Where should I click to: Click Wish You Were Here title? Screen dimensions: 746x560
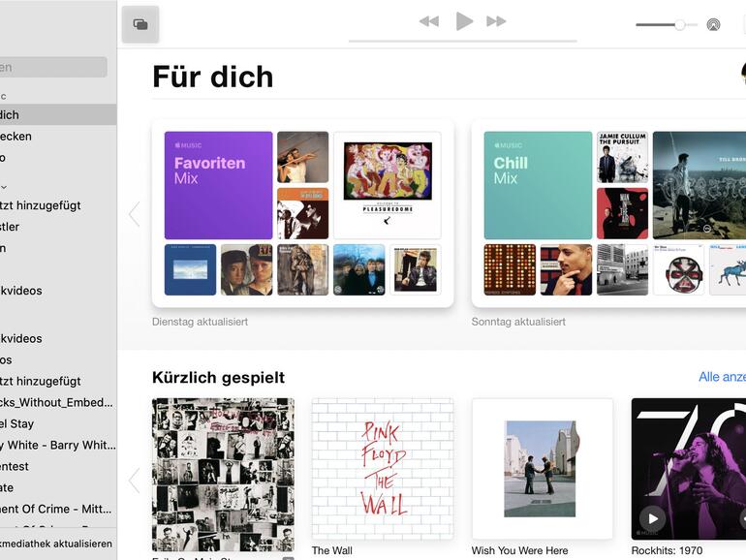click(519, 550)
